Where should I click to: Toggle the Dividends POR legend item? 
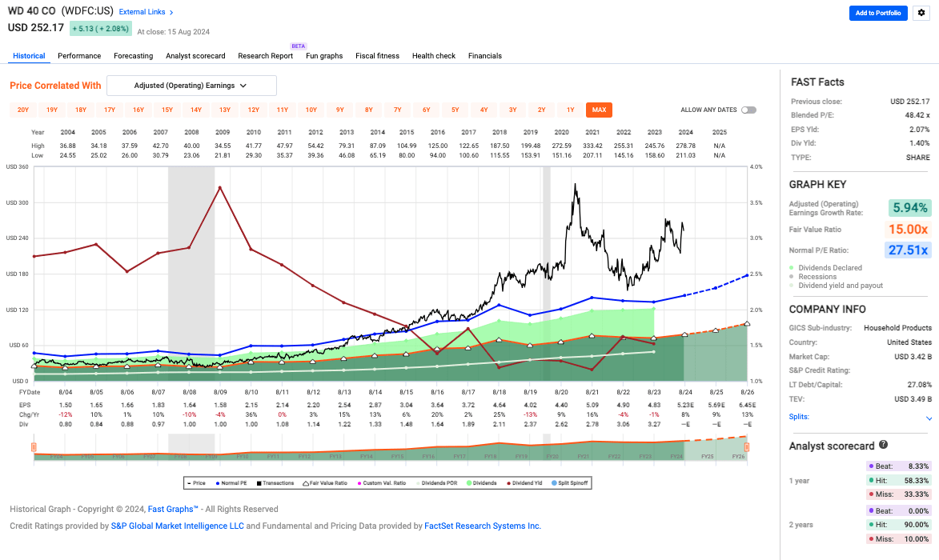417,483
